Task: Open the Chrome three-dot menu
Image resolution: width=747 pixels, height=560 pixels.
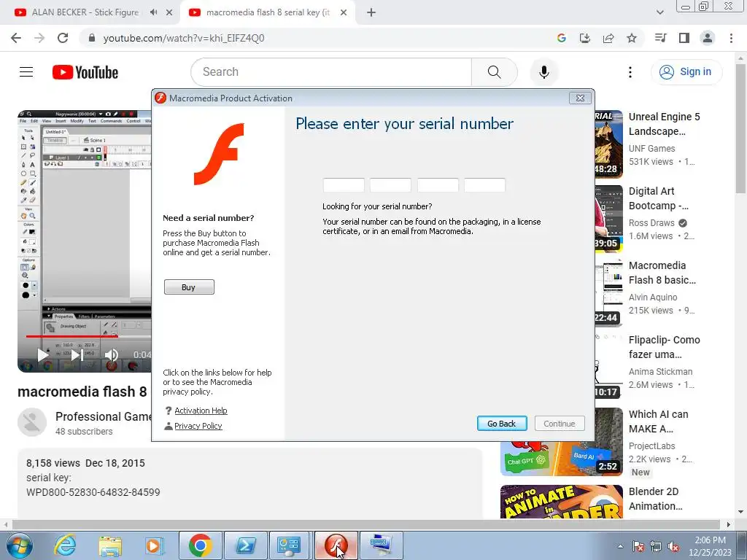Action: pos(731,38)
